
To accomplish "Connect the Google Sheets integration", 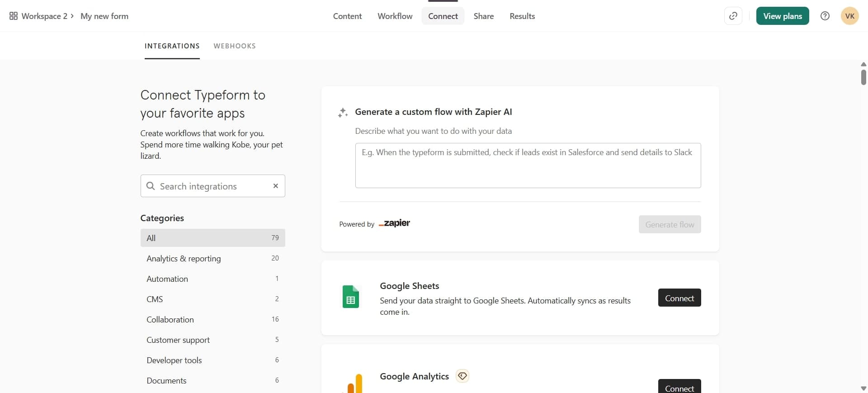I will pos(679,298).
